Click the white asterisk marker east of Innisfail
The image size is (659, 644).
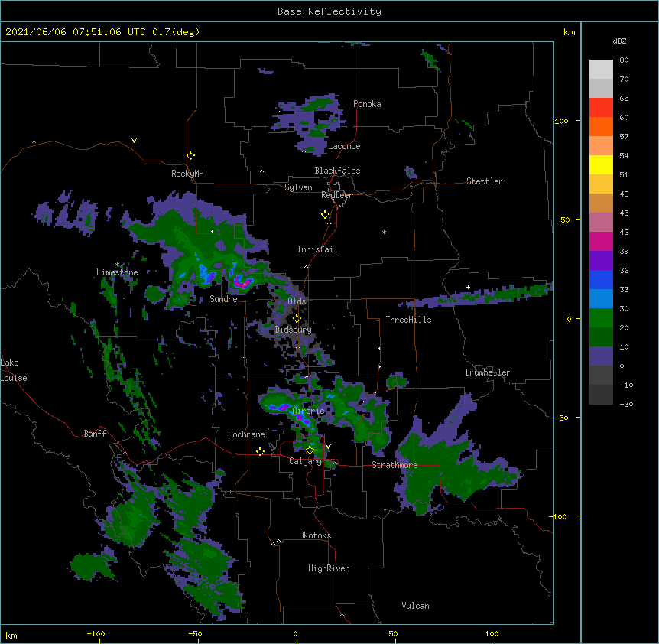pos(384,232)
